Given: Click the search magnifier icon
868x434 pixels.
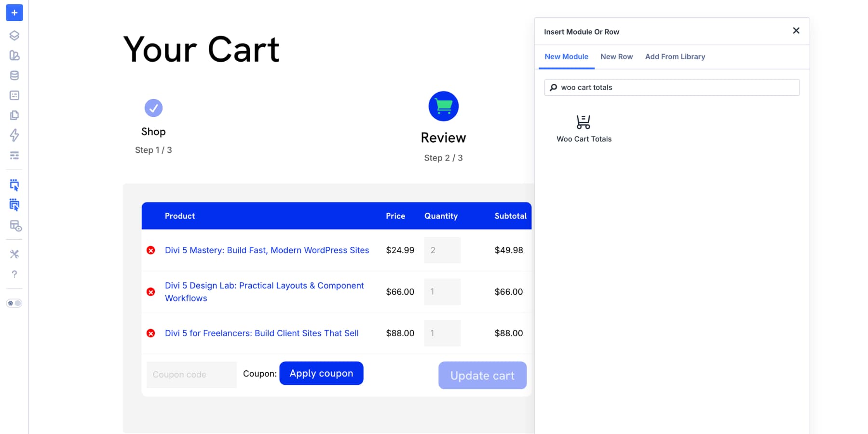Looking at the screenshot, I should pos(553,87).
